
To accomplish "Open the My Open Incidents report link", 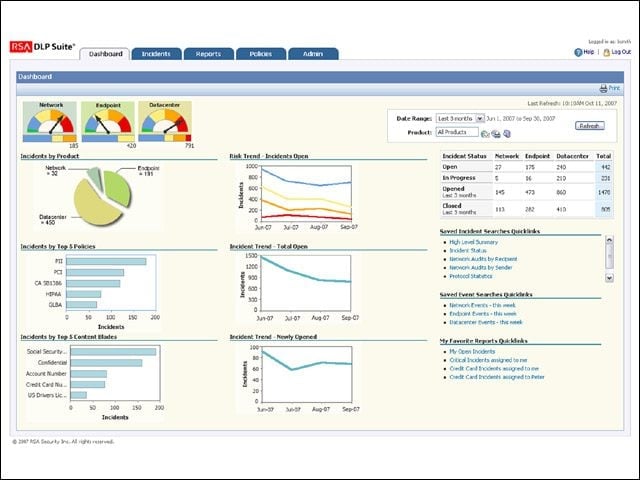I will tap(472, 351).
